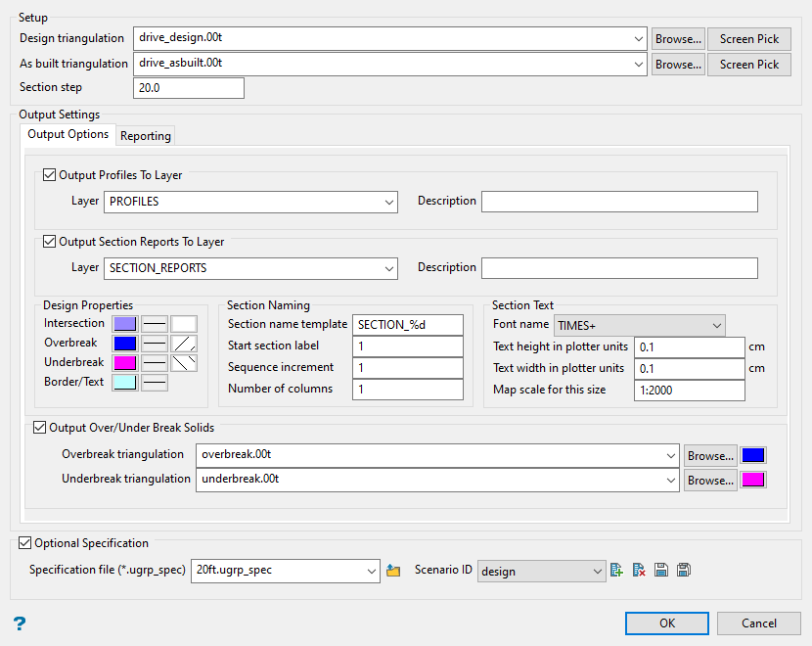Open the Overbreak hatch pattern button
This screenshot has height=646, width=812.
pos(184,344)
